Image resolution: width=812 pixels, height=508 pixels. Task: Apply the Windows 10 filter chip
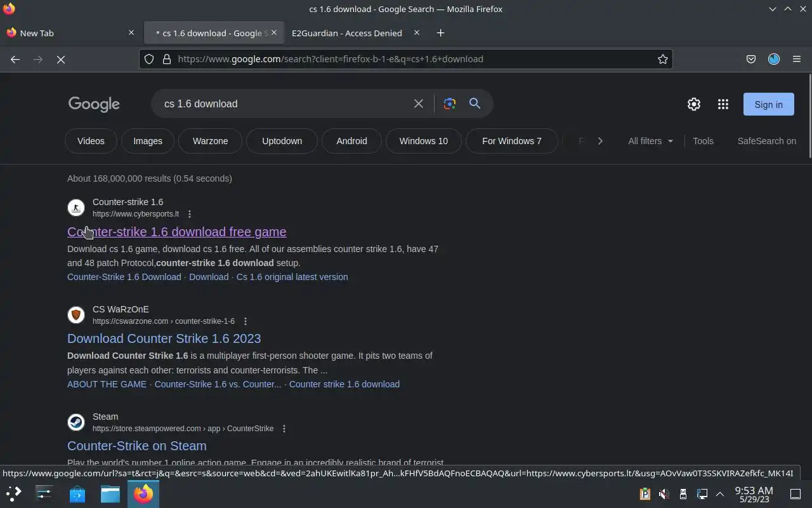[x=424, y=141]
